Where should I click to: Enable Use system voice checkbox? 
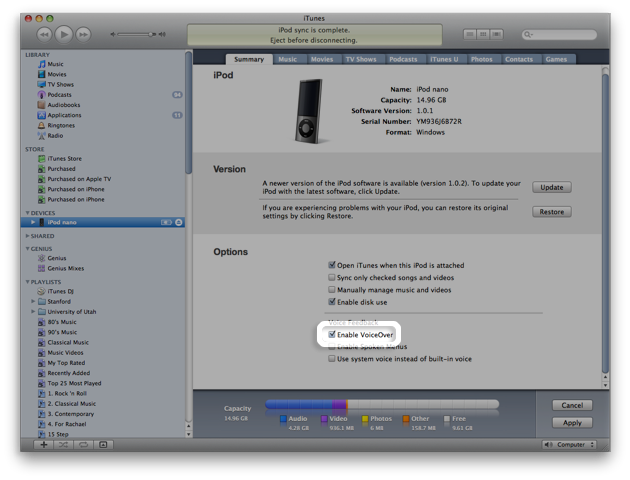332,359
